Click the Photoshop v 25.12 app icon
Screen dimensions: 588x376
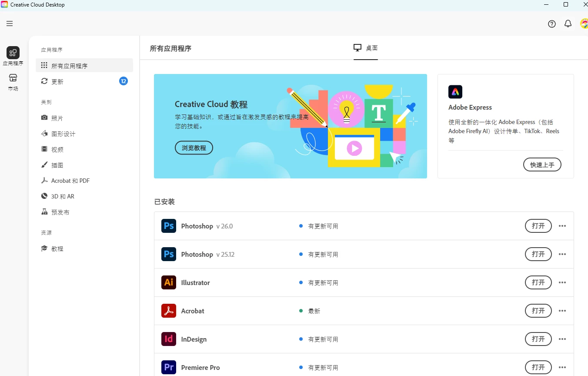169,254
